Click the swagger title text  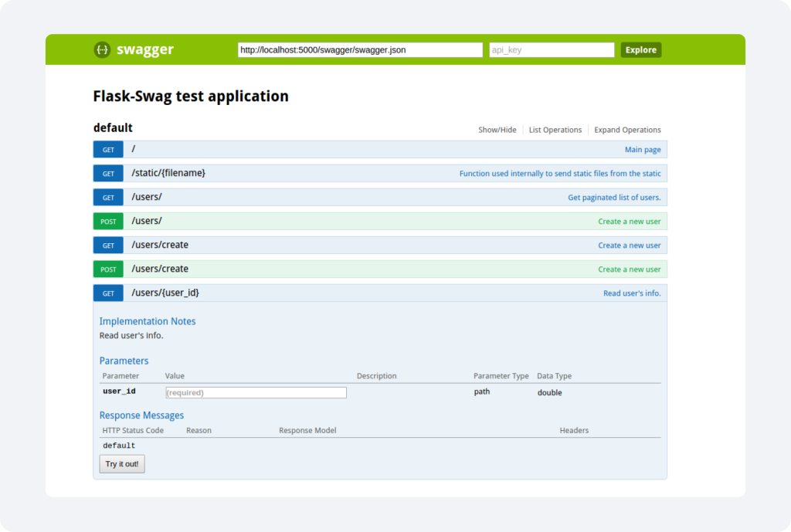[145, 49]
